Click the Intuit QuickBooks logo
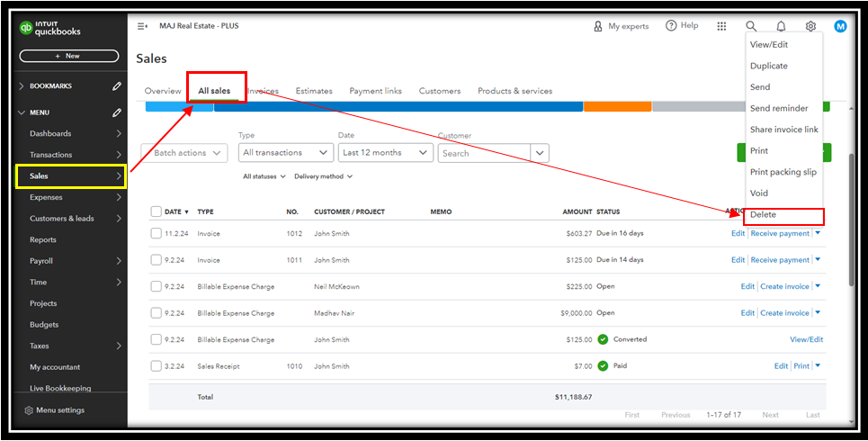 [49, 28]
